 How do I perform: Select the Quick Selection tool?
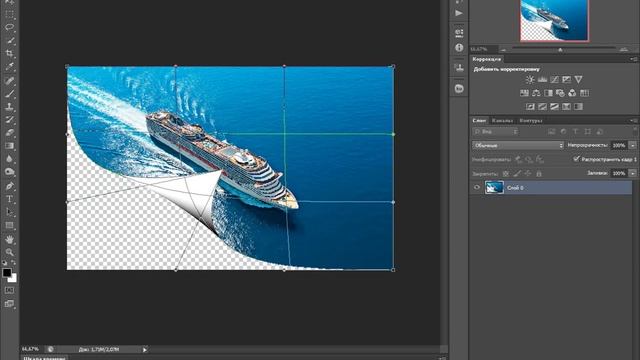[x=9, y=40]
